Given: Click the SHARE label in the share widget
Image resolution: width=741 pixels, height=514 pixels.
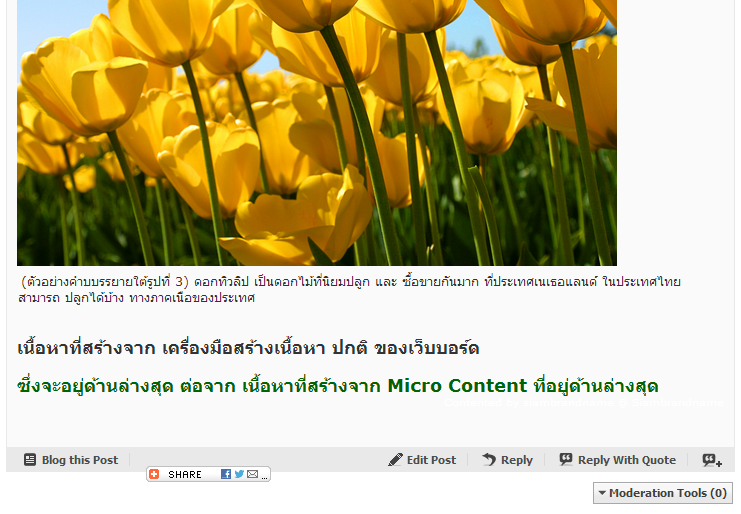Looking at the screenshot, I should click(185, 474).
